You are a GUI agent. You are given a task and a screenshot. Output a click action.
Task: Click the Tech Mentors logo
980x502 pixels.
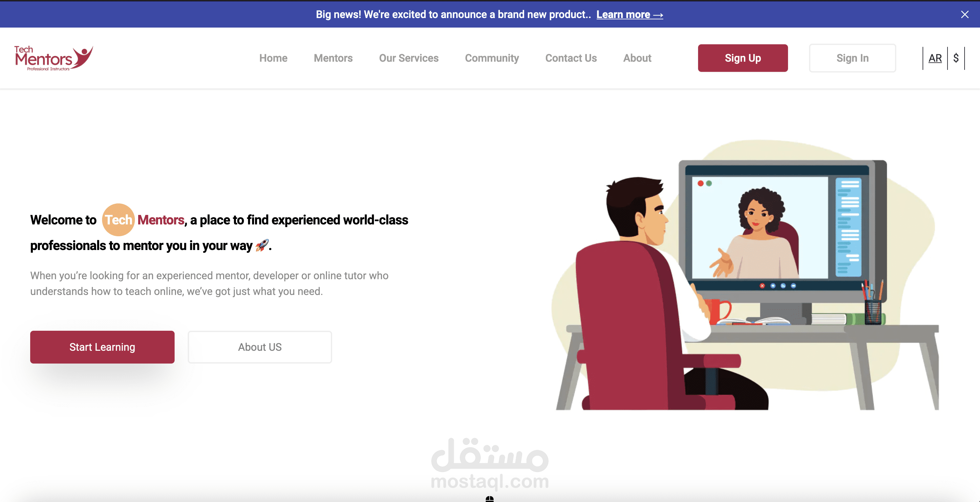point(53,58)
